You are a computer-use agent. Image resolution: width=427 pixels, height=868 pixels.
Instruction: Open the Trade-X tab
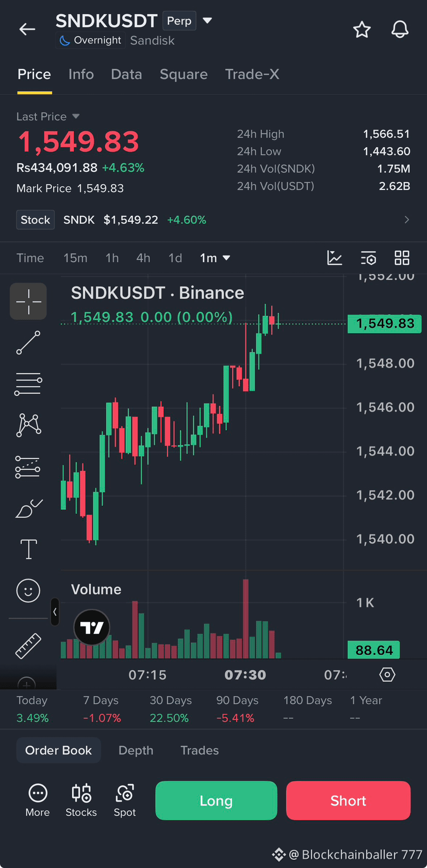(x=252, y=74)
